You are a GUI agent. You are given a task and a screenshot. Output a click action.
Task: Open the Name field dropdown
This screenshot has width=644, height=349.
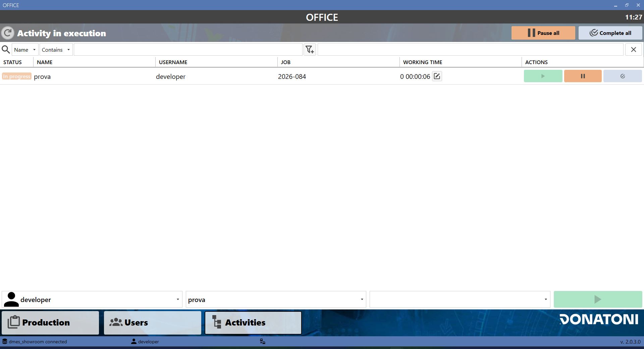pos(25,50)
